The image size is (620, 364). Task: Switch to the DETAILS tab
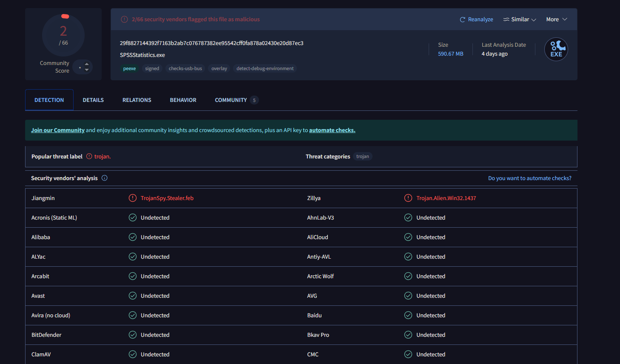point(93,100)
